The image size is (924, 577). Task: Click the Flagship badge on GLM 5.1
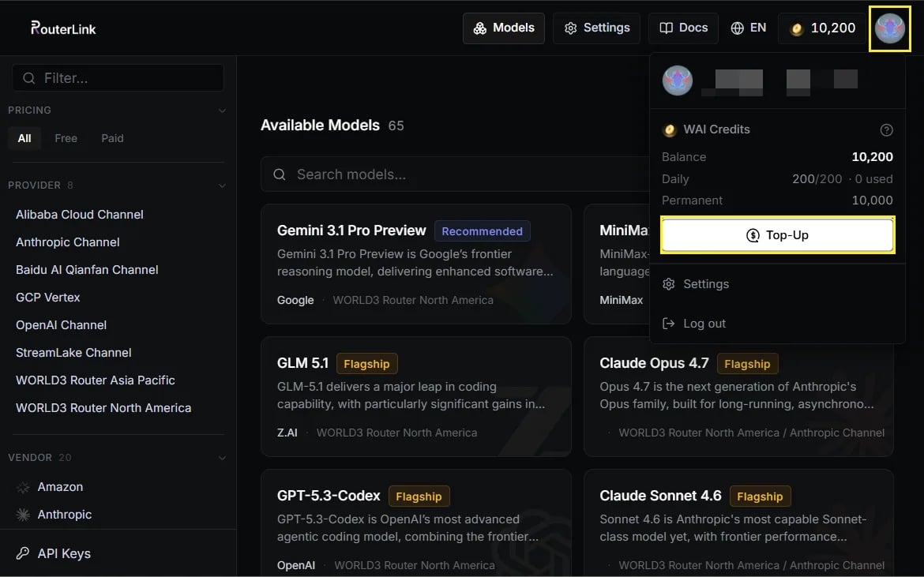[x=366, y=364]
